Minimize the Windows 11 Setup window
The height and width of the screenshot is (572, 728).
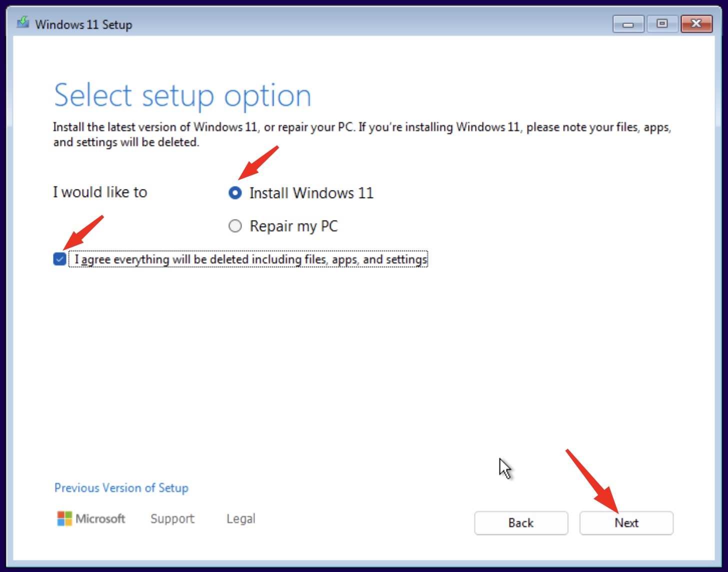[x=628, y=24]
